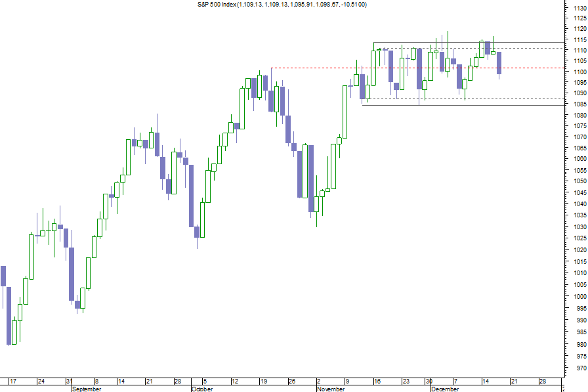Select the 1030 price level label
This screenshot has width=588, height=392.
click(580, 227)
